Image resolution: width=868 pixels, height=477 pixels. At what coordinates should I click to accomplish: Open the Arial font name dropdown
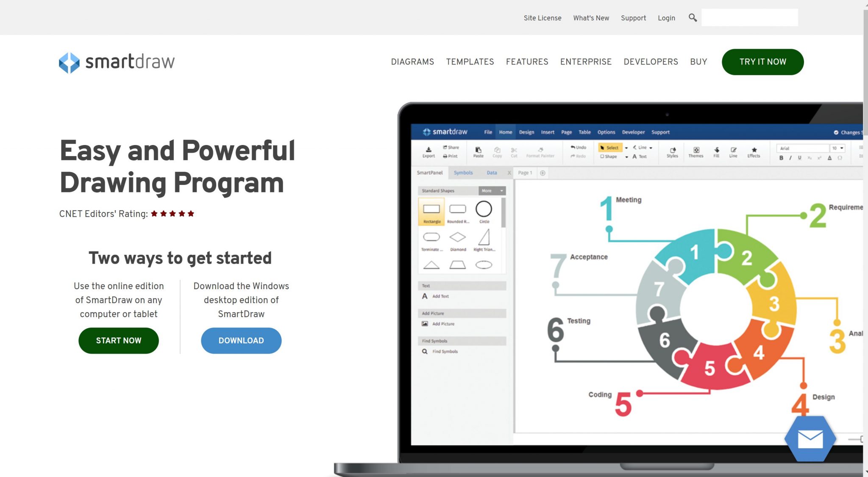coord(803,148)
